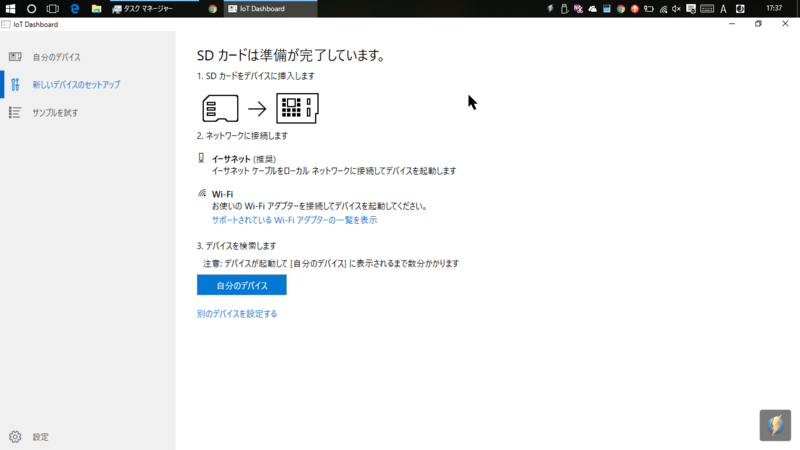Viewport: 800px width, 450px height.
Task: Open File Explorer from taskbar
Action: point(96,9)
